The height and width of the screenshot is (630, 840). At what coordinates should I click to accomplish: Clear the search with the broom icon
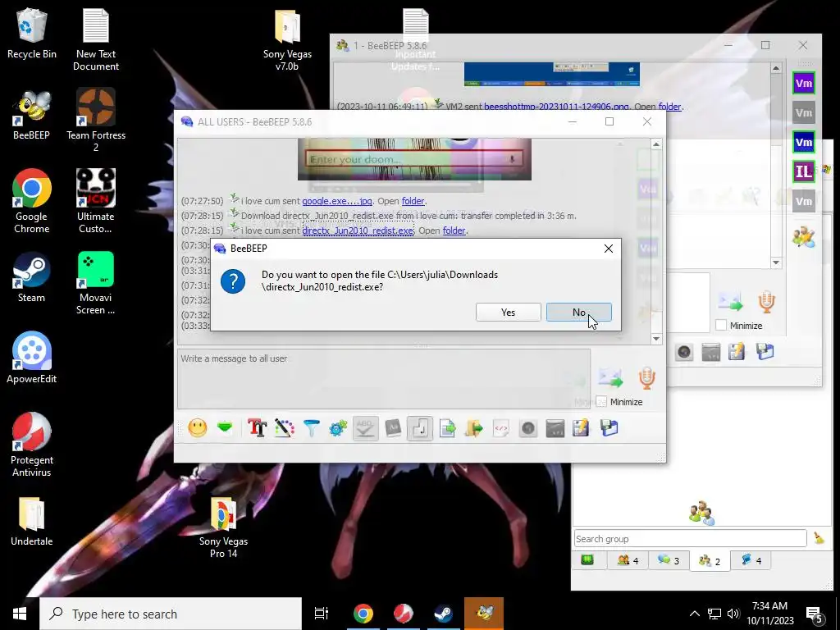click(x=819, y=538)
